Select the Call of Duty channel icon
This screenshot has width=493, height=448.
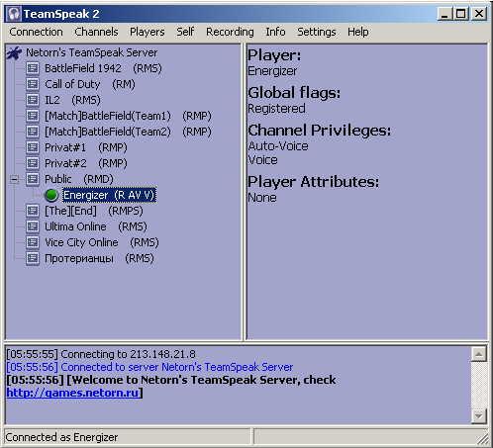click(33, 84)
